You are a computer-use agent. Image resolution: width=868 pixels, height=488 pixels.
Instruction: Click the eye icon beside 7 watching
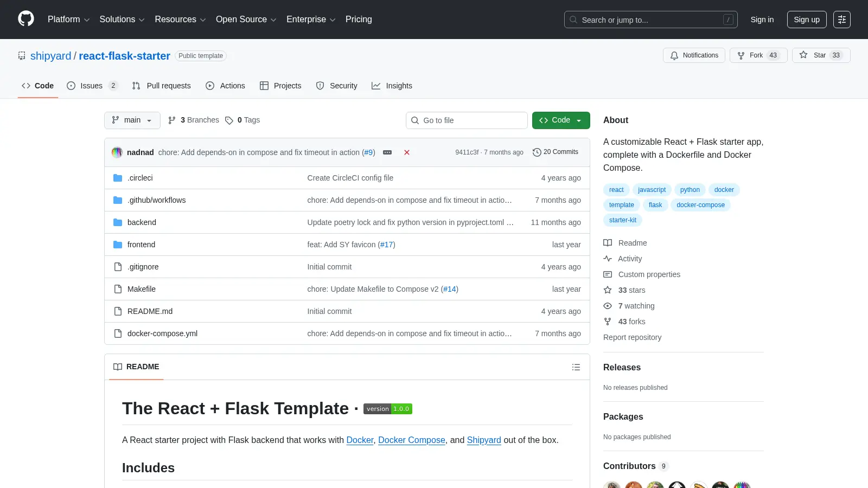pyautogui.click(x=608, y=306)
